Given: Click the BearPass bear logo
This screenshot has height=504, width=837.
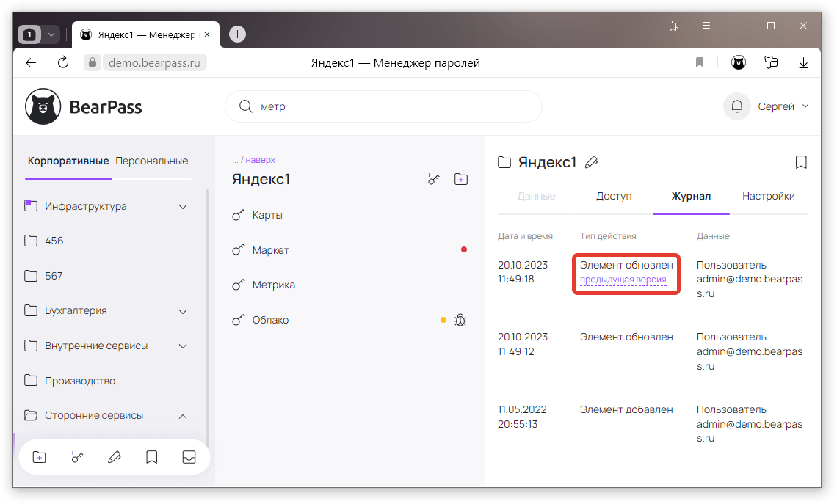Looking at the screenshot, I should [43, 107].
